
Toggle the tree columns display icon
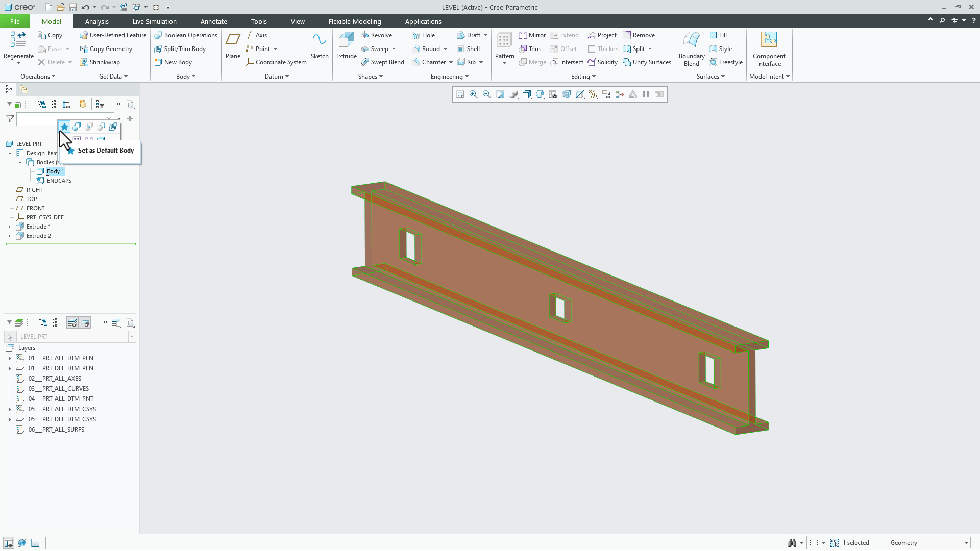(x=66, y=105)
